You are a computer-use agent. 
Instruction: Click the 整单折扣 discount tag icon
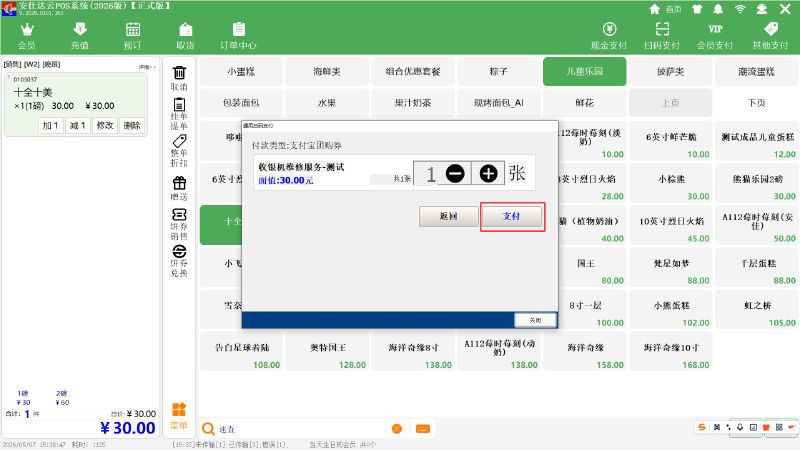tap(179, 151)
